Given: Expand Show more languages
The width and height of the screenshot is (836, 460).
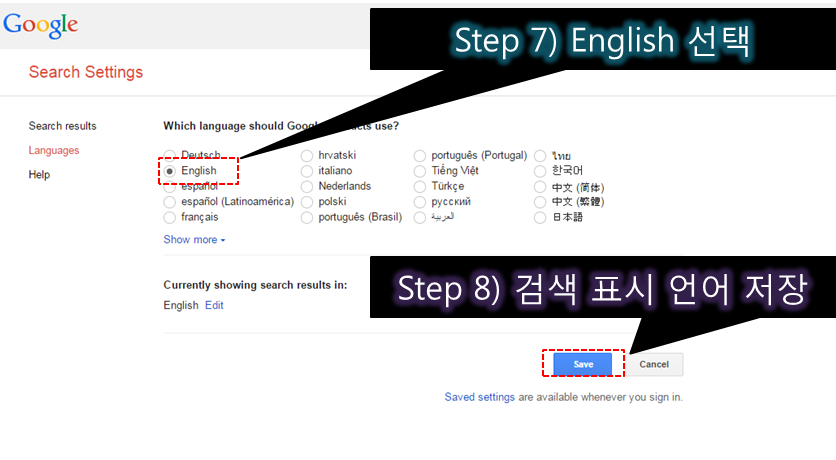Looking at the screenshot, I should (x=194, y=239).
